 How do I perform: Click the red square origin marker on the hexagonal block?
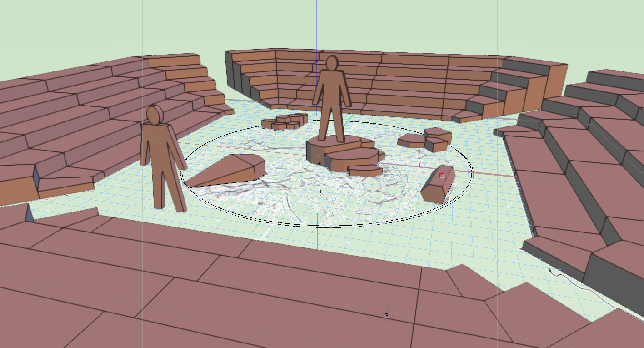click(441, 174)
